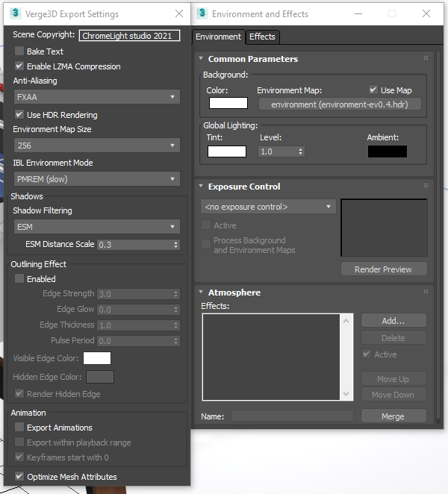
Task: Click inside the atmosphere Effects list box
Action: click(x=271, y=357)
